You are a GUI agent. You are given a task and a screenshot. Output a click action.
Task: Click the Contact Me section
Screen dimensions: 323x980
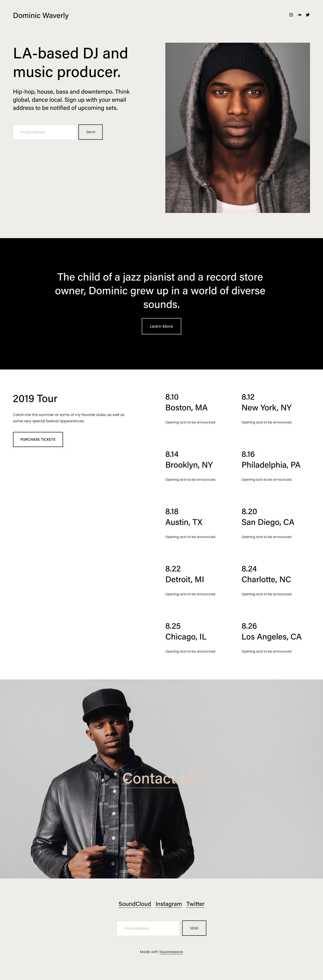[x=161, y=778]
